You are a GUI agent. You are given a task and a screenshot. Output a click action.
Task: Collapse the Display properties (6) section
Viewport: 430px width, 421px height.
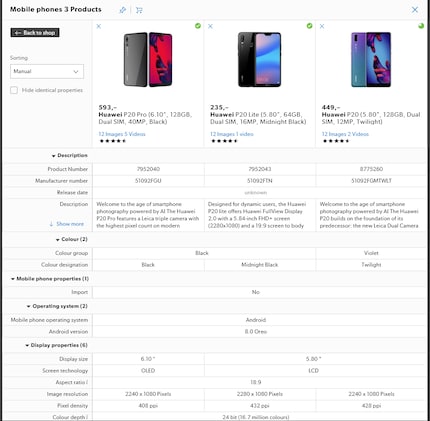(56, 345)
